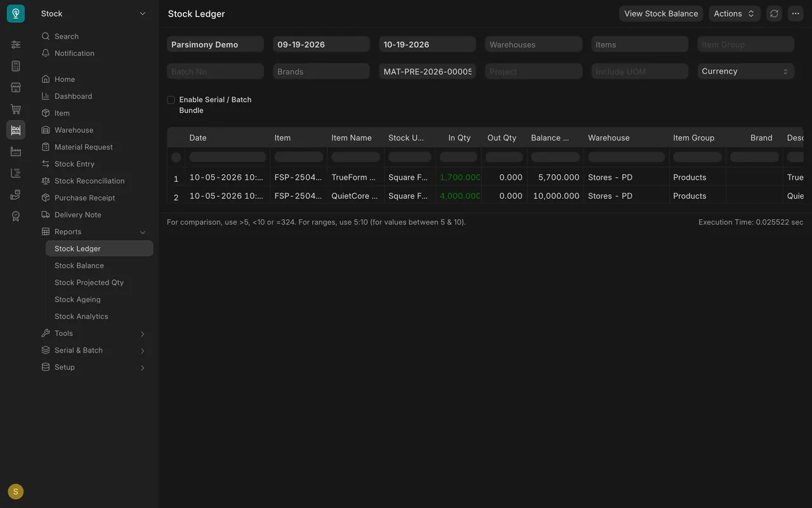The width and height of the screenshot is (812, 508).
Task: Click the from date field 09-19-2026
Action: [321, 44]
